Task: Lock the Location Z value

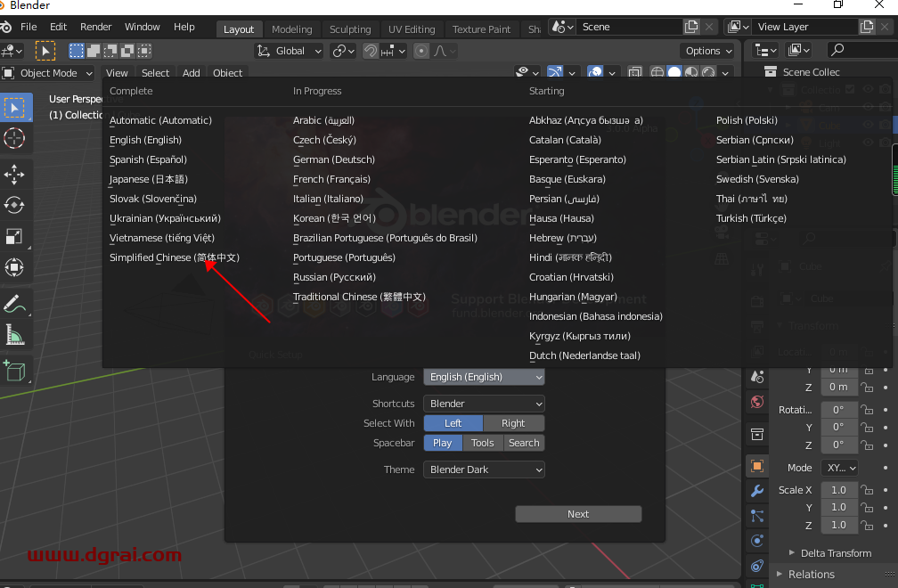Action: point(868,388)
